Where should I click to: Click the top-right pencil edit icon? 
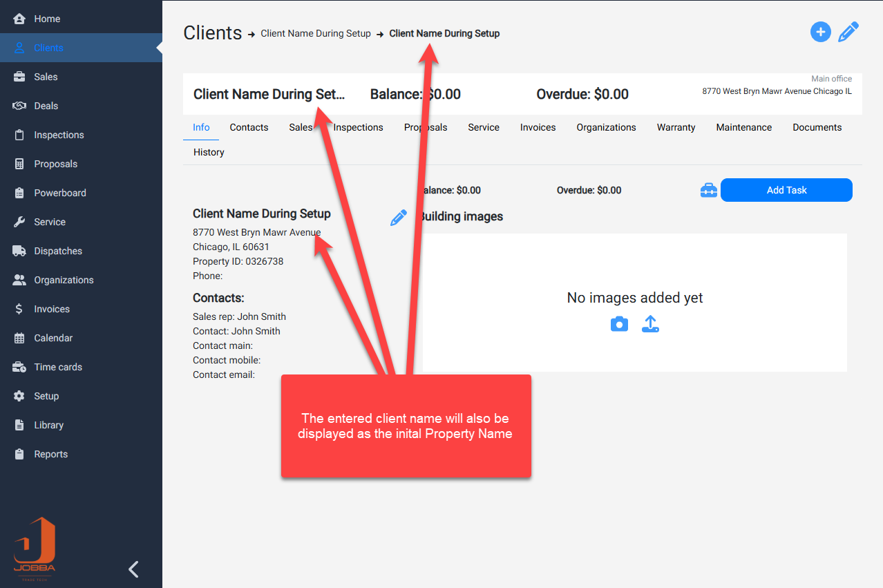point(848,32)
